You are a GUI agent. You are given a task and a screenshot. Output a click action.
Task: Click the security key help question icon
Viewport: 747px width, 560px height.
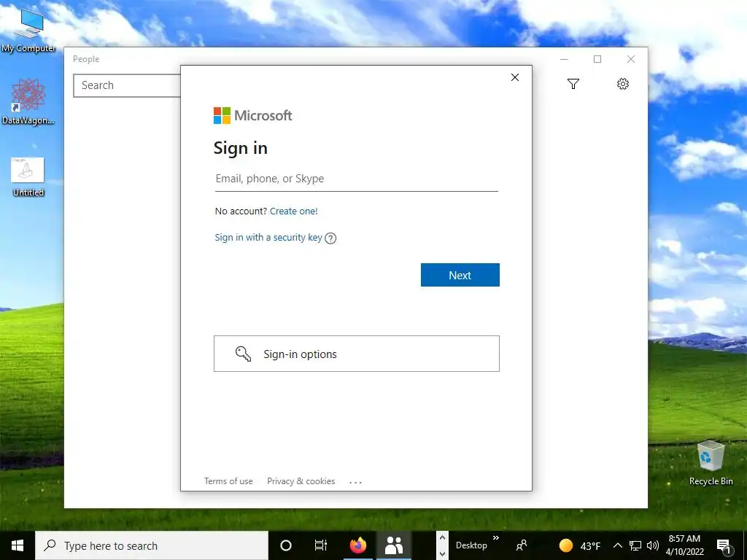pyautogui.click(x=330, y=238)
